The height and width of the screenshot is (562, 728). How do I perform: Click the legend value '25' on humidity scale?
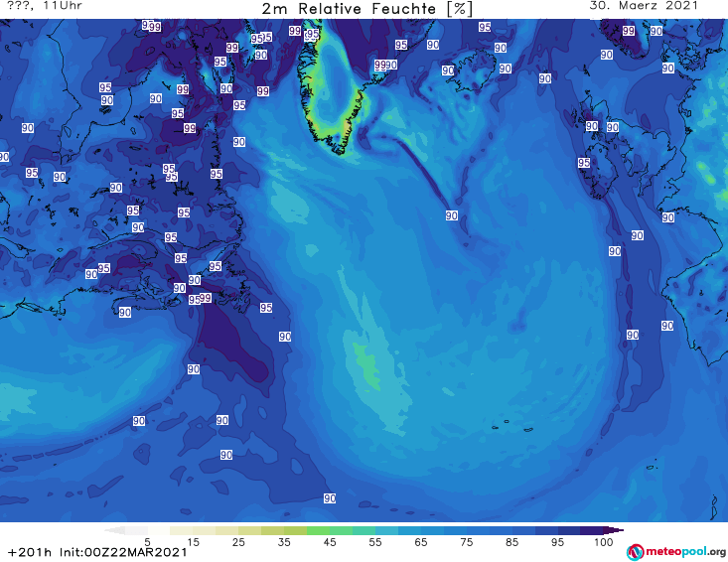(x=238, y=542)
